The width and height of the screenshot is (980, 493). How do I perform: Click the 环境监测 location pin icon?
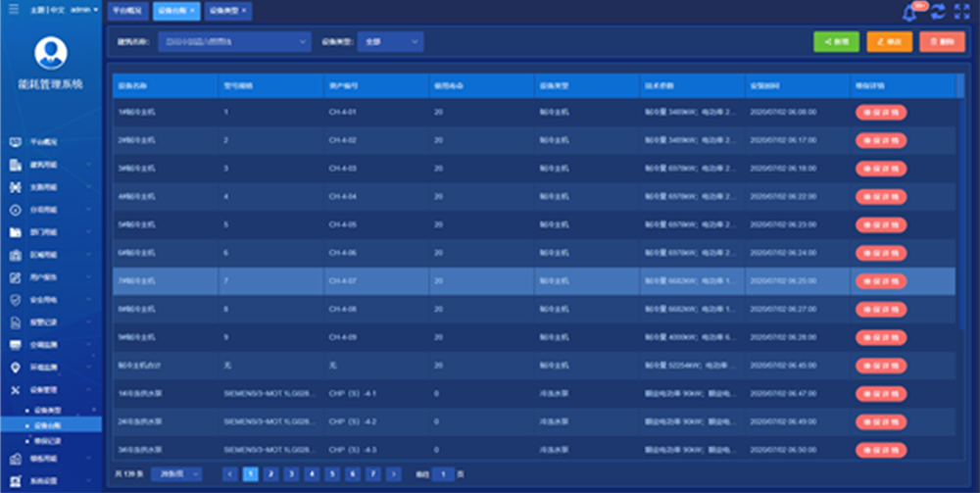point(15,368)
